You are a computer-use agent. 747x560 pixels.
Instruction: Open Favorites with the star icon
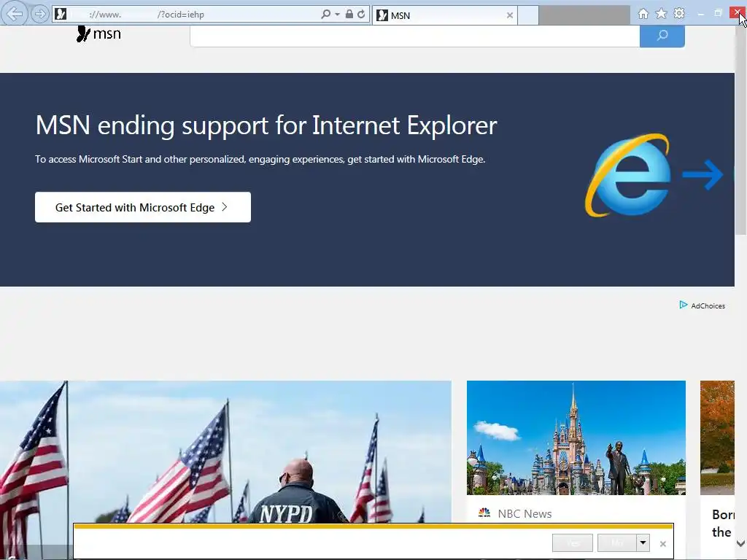pyautogui.click(x=661, y=13)
